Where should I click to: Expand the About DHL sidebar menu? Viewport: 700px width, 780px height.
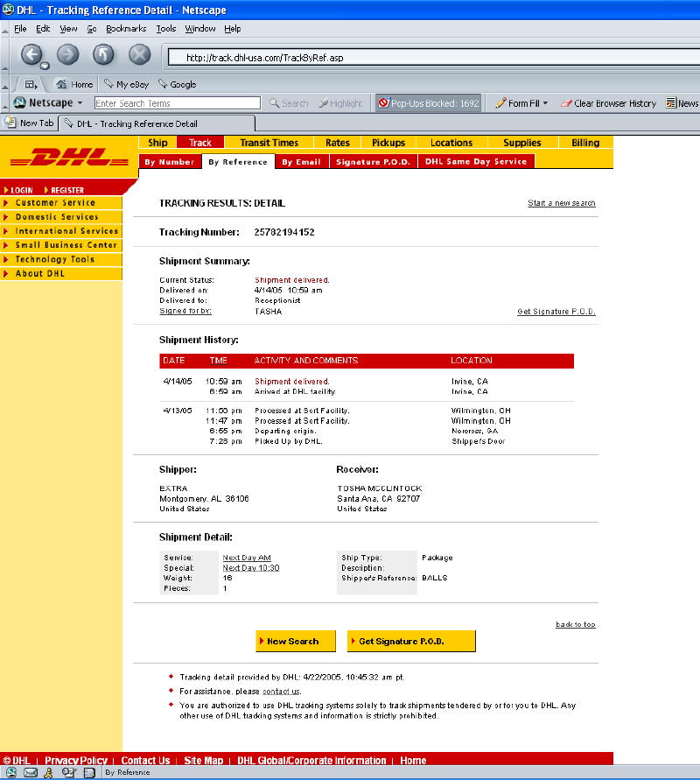pos(61,273)
